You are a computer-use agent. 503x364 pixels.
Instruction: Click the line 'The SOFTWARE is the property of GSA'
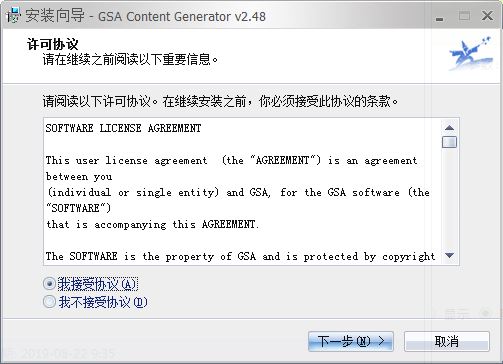coord(151,256)
